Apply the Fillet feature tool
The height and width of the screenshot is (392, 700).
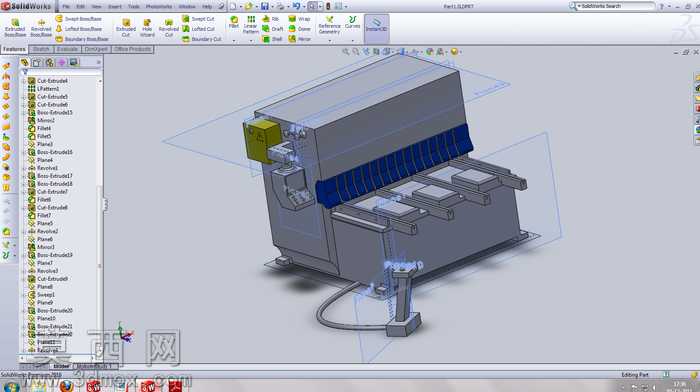[233, 22]
